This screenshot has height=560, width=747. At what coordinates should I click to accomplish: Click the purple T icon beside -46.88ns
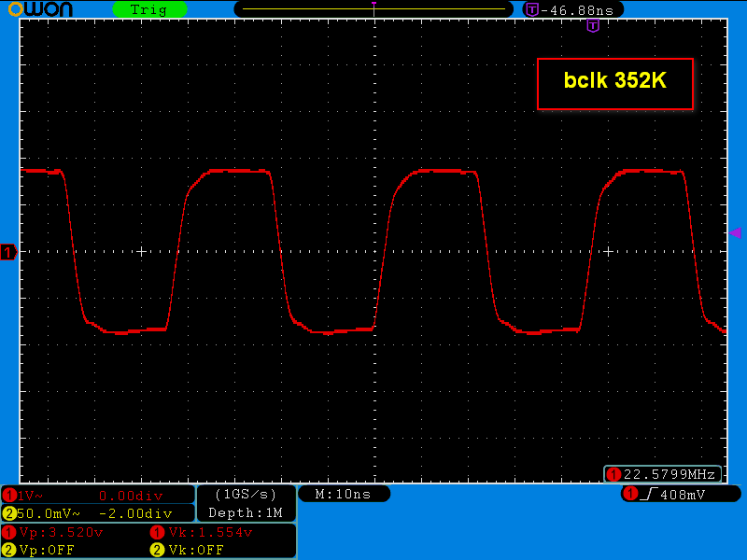[532, 9]
